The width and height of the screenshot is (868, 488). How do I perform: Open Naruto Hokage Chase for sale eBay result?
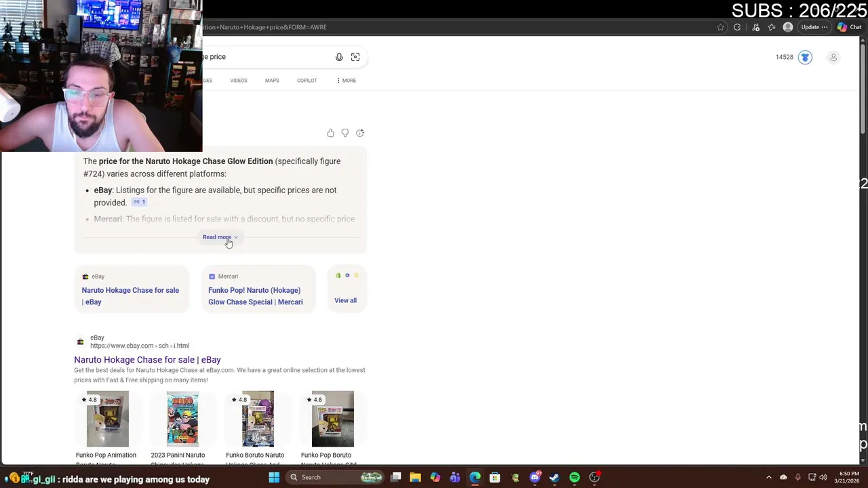[x=147, y=360]
